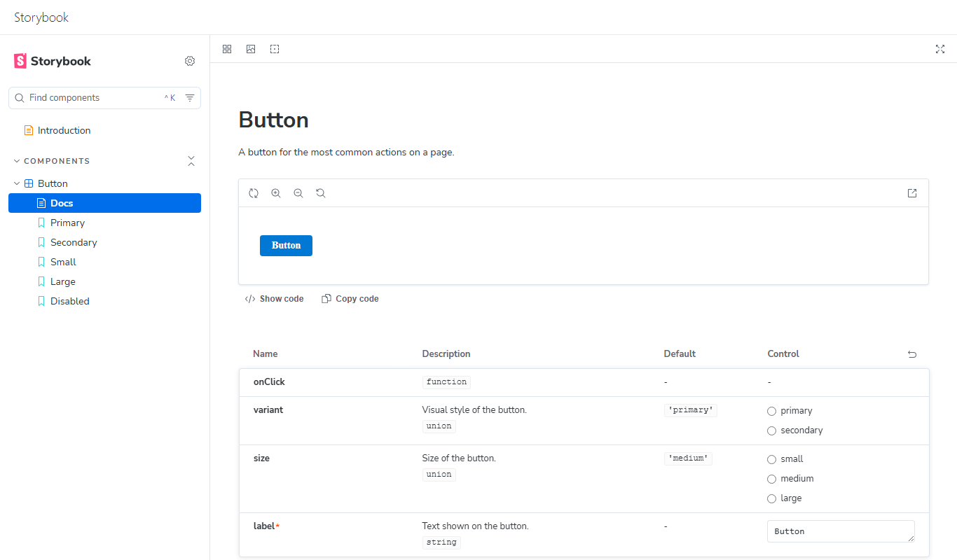957x560 pixels.
Task: Open Storybook settings gear menu
Action: pos(190,61)
